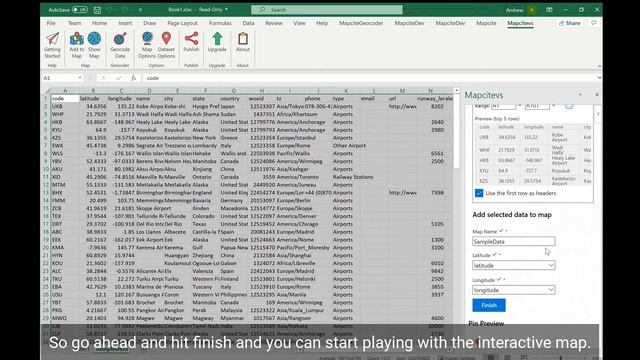This screenshot has width=640, height=360.
Task: Open the About clipboard icon
Action: coord(243,39)
